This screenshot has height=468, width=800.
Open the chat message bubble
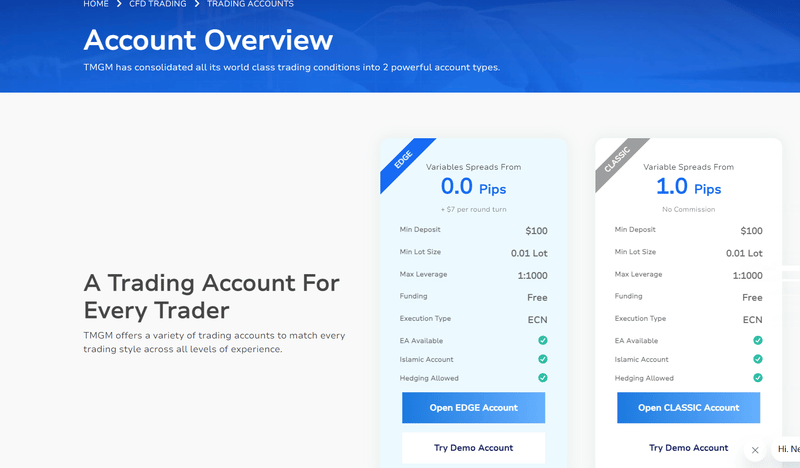click(787, 449)
